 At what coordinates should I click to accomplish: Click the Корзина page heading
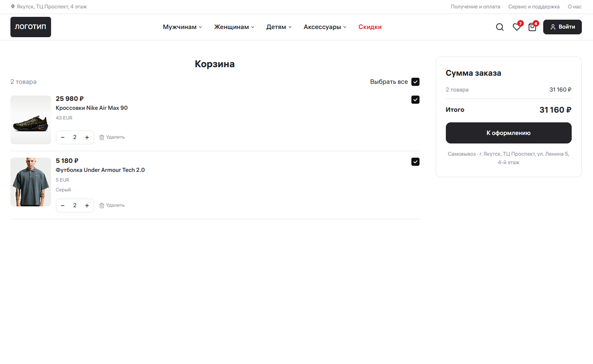coord(215,64)
